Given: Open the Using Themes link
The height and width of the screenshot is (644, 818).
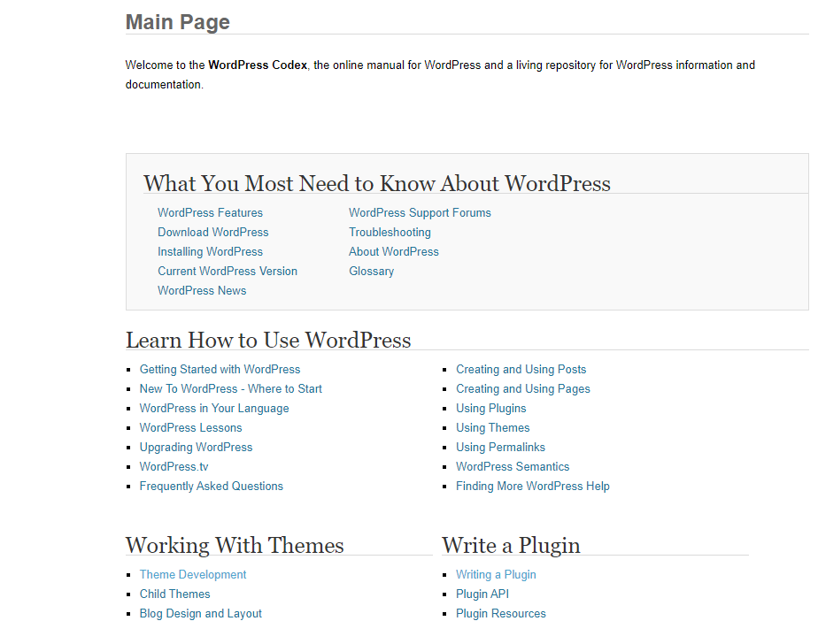Looking at the screenshot, I should coord(493,427).
